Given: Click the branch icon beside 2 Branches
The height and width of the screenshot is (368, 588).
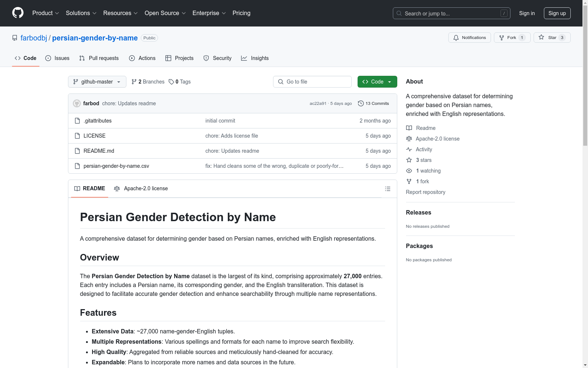Looking at the screenshot, I should click(134, 82).
